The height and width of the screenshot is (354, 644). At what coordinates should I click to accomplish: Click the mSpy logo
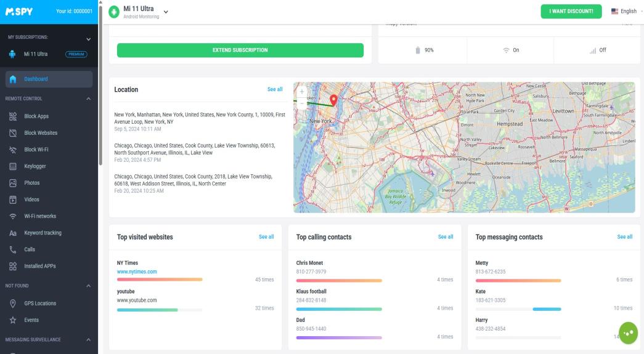(x=19, y=12)
